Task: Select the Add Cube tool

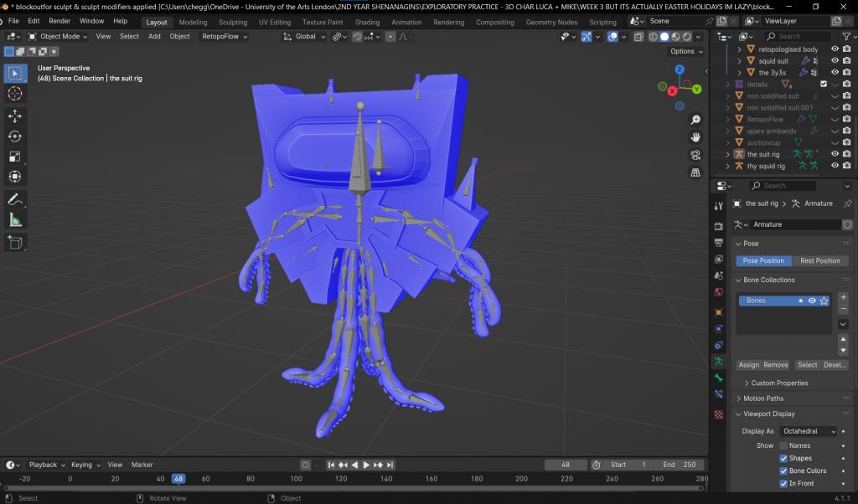Action: tap(15, 243)
